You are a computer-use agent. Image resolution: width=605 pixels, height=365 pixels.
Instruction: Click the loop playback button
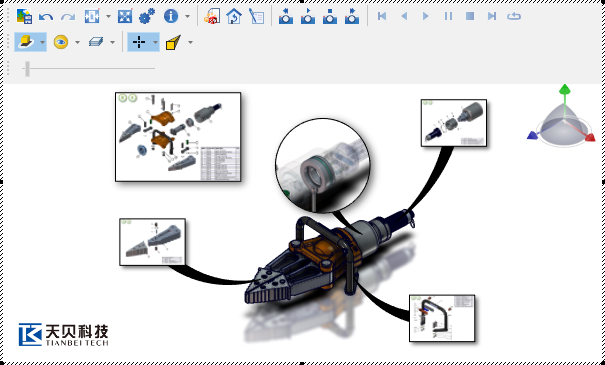point(514,16)
